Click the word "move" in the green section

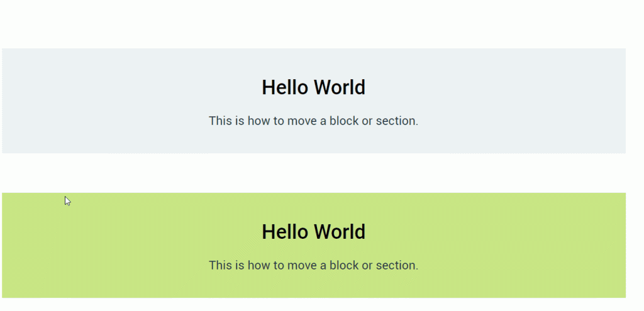tap(302, 265)
